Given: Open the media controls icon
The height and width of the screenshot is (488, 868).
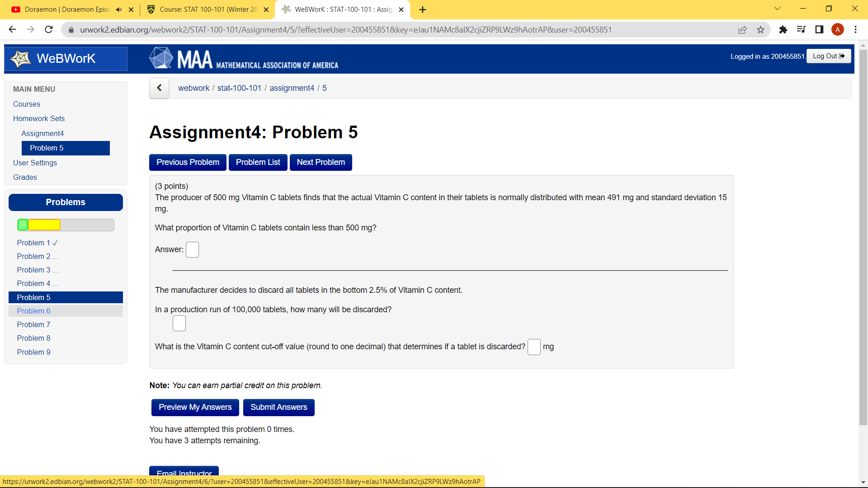Looking at the screenshot, I should pyautogui.click(x=801, y=29).
